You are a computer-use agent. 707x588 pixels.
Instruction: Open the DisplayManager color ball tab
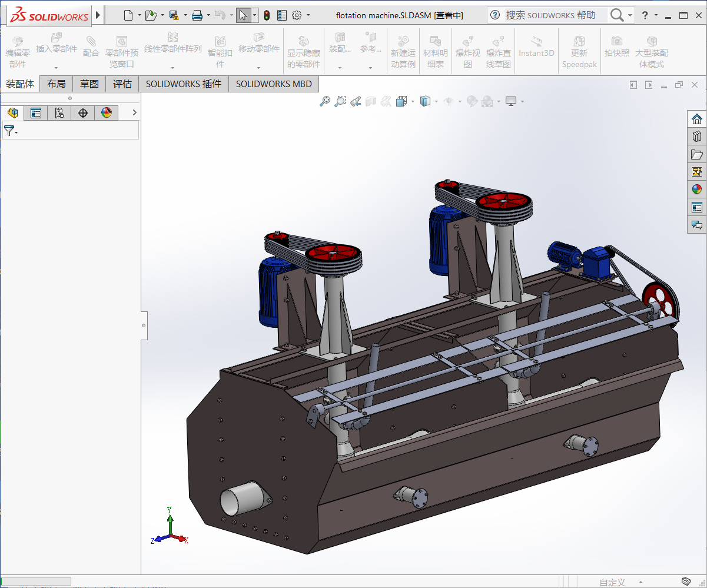(107, 113)
